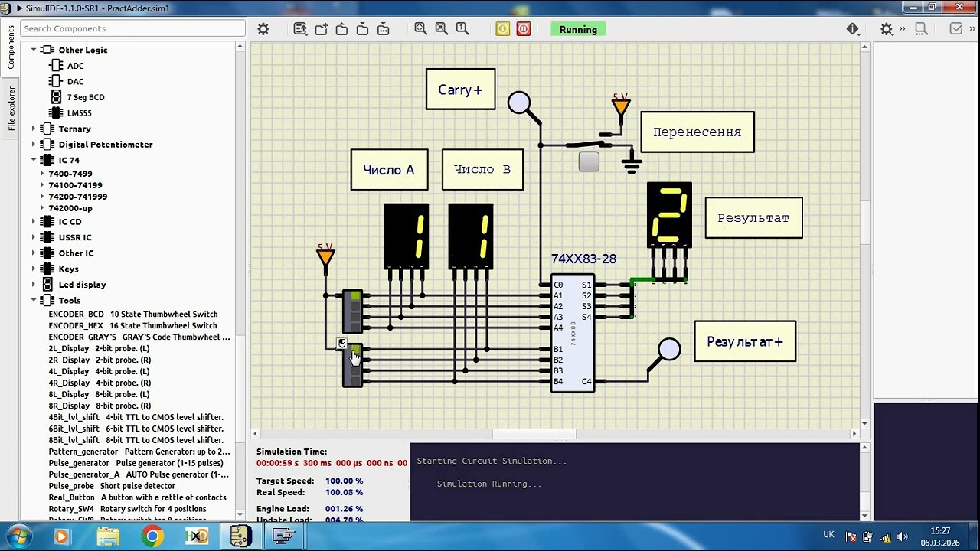Expand the USSR IC category
Screen dimensions: 980x551
click(34, 237)
